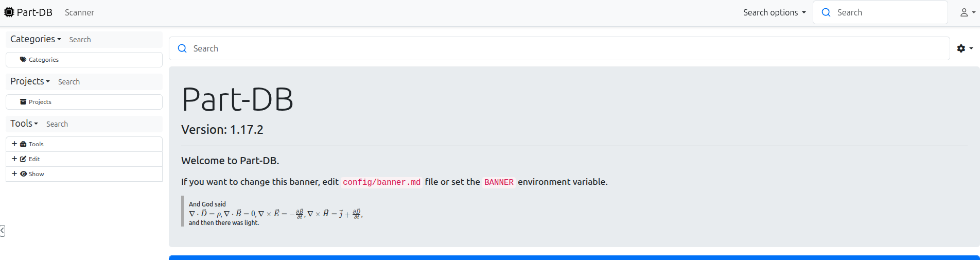The width and height of the screenshot is (980, 260).
Task: Click the tags icon next to Categories
Action: pos(23,60)
